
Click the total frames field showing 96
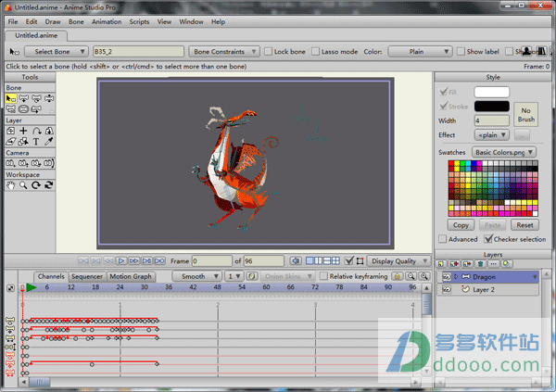coord(264,261)
